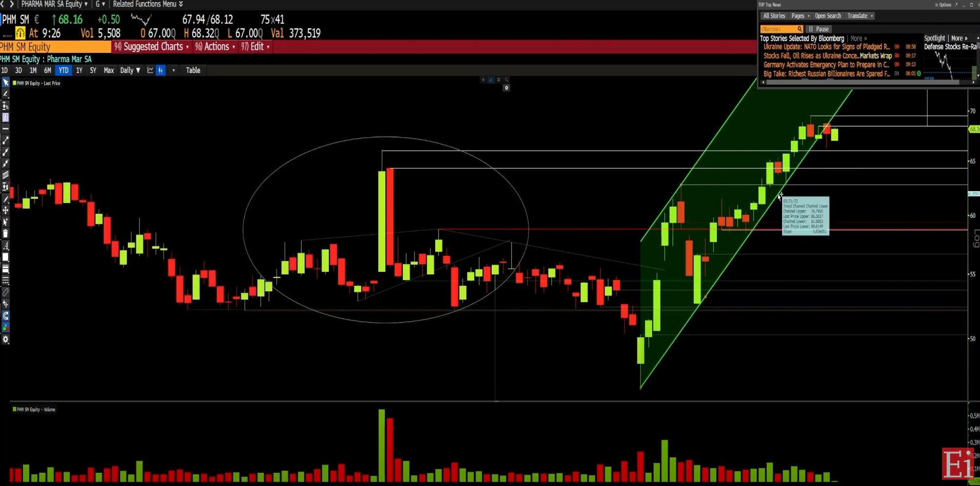Select the 1Y range
980x486 pixels.
pos(79,70)
